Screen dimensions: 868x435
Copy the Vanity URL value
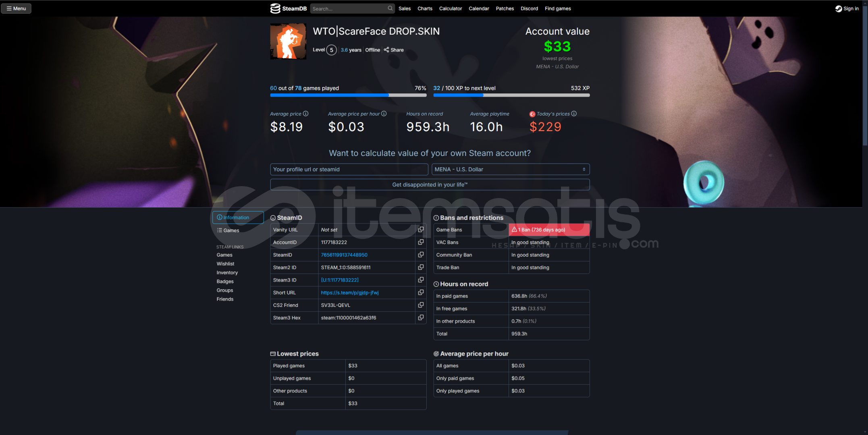pos(421,230)
